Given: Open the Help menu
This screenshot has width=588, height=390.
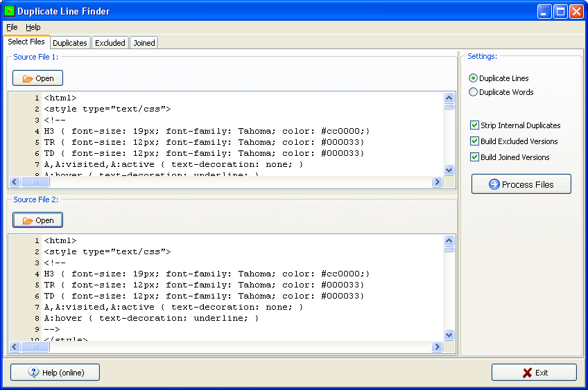Looking at the screenshot, I should [33, 27].
